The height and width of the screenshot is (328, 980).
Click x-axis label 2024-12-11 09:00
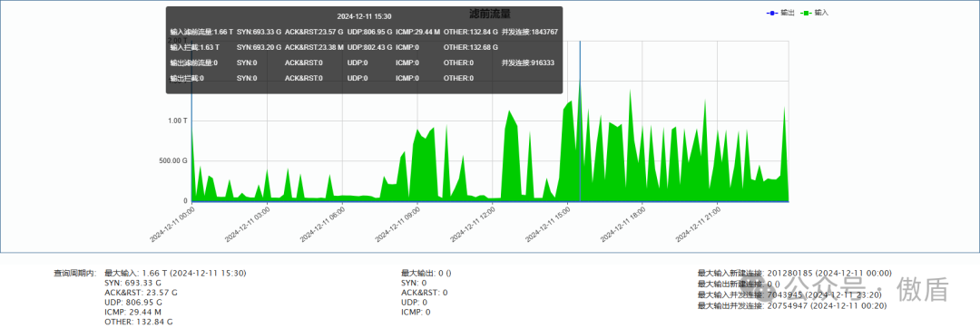(x=397, y=225)
